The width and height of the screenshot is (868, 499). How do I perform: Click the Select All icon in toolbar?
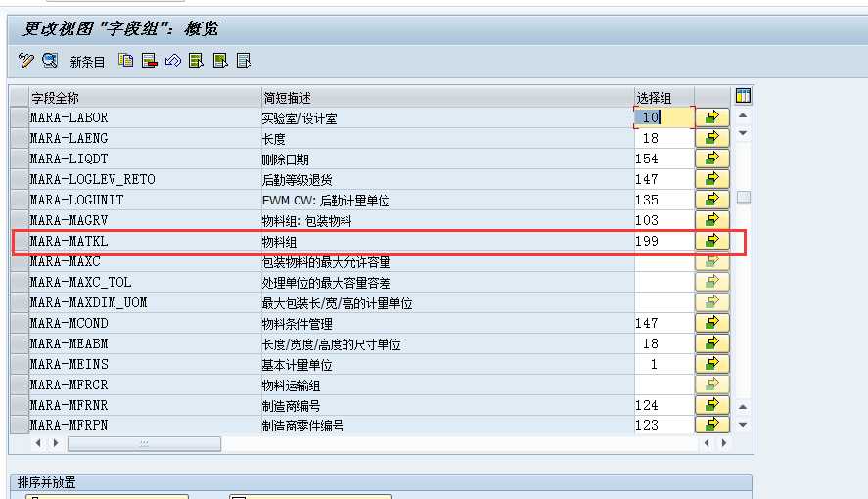tap(196, 61)
